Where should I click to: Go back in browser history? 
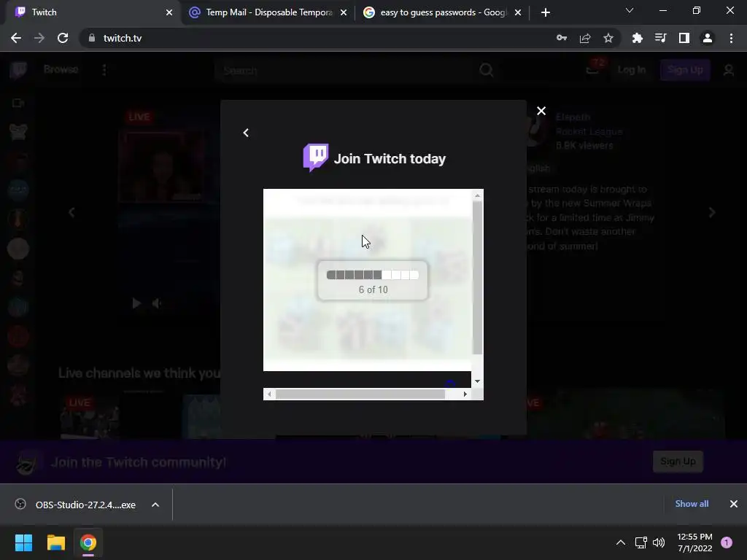point(16,38)
